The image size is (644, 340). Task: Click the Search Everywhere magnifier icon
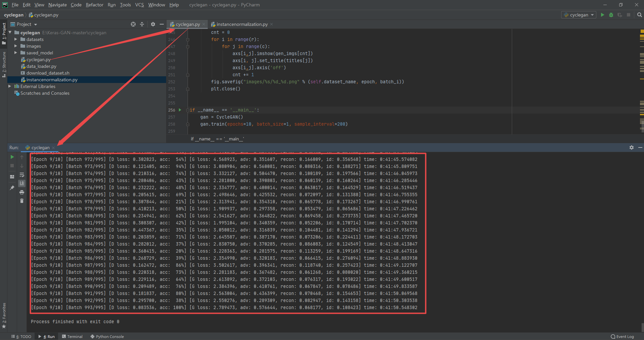point(639,15)
